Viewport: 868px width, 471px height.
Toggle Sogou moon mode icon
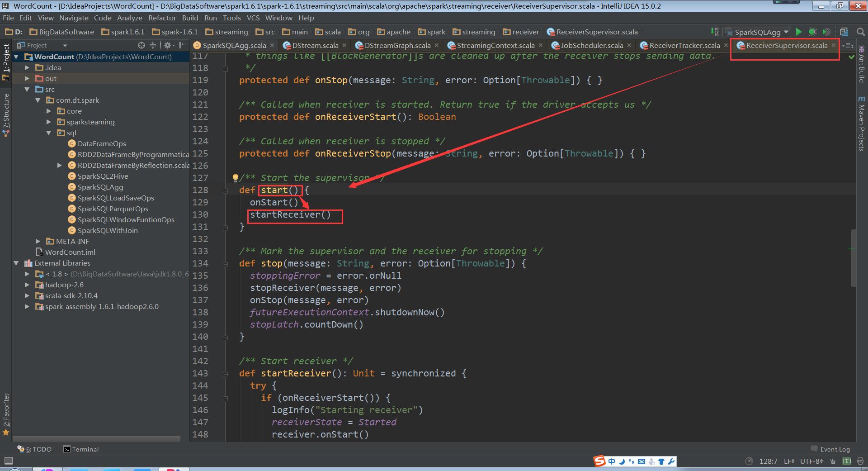622,461
